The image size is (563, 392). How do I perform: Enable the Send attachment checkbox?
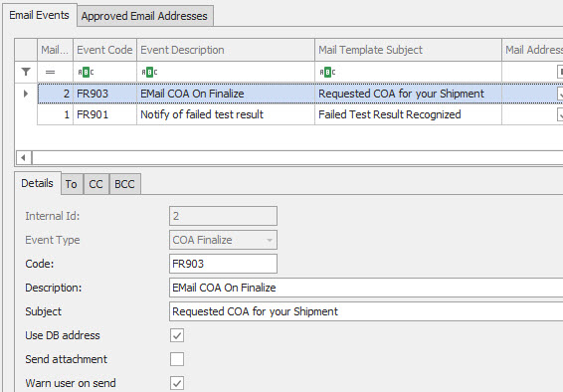point(177,359)
